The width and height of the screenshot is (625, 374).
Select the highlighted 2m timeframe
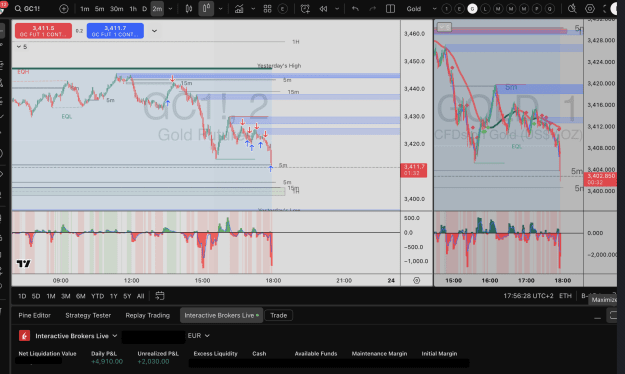pos(157,9)
